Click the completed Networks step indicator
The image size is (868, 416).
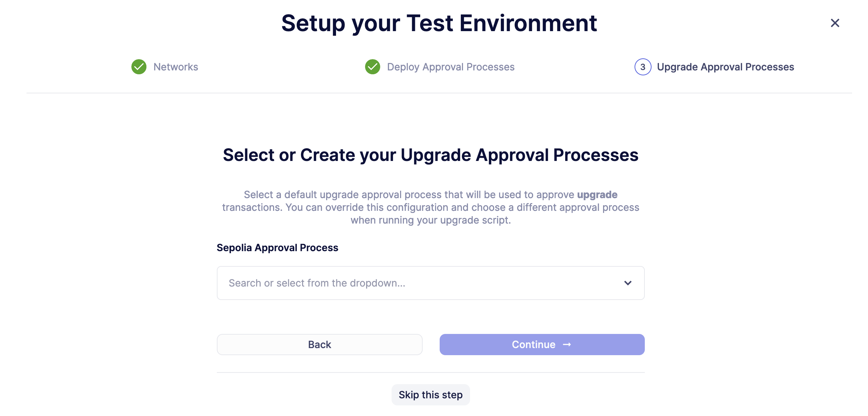tap(139, 67)
